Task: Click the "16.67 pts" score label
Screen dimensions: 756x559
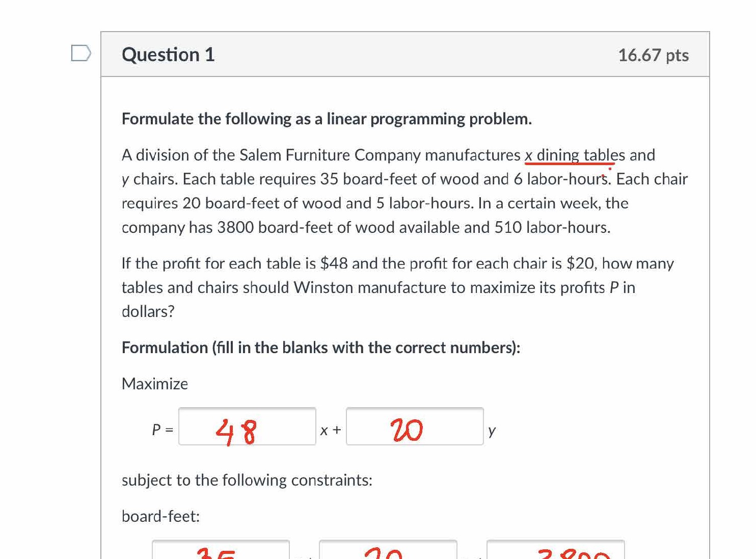Action: click(653, 55)
